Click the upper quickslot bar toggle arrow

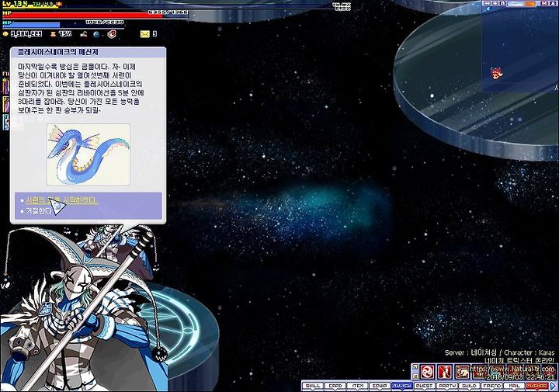pos(415,366)
